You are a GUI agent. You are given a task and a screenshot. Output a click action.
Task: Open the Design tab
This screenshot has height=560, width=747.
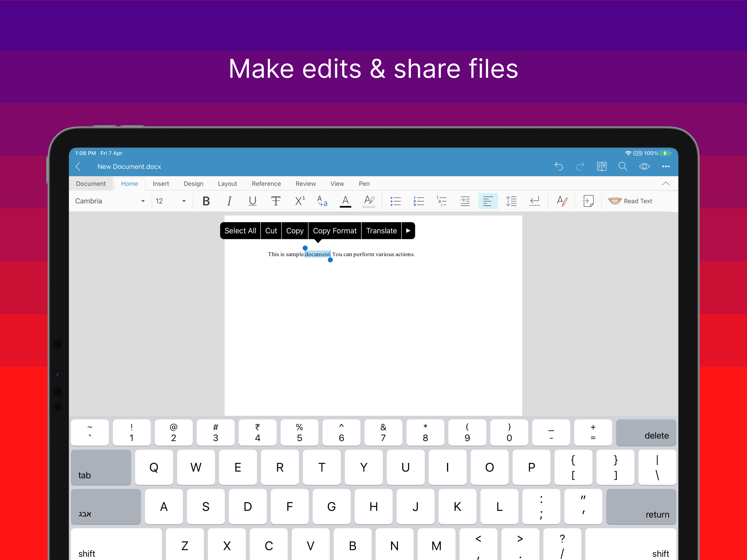(194, 183)
